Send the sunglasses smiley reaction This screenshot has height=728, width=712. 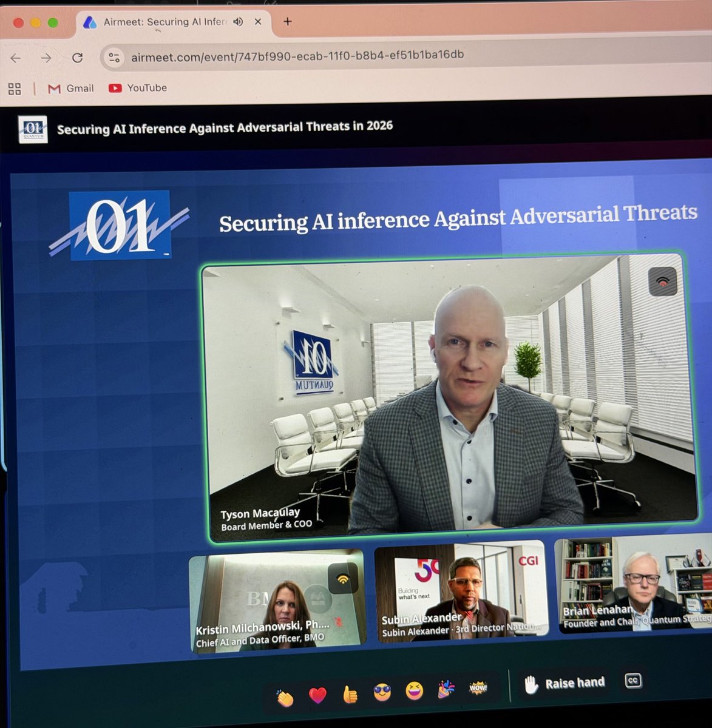click(x=382, y=692)
